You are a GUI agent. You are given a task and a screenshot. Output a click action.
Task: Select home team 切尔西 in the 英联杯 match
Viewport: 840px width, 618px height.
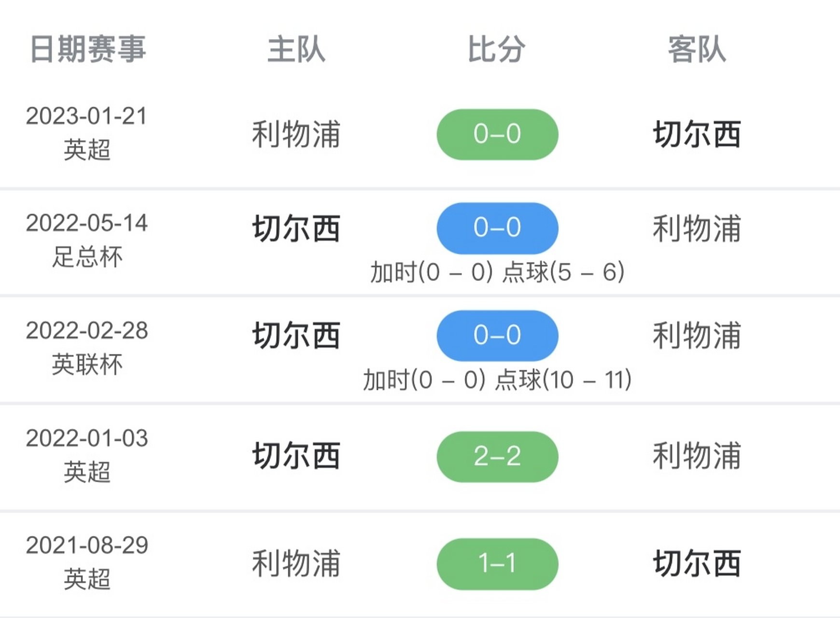coord(296,336)
